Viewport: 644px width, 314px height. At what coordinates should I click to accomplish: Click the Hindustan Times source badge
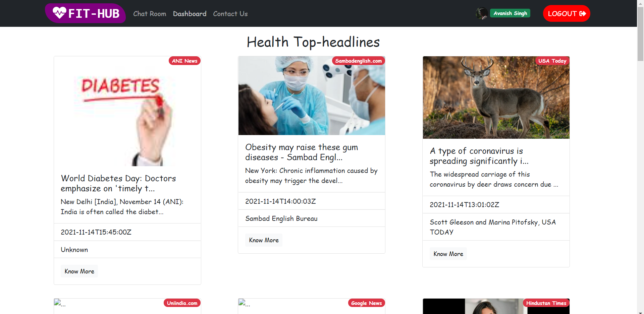pos(546,303)
